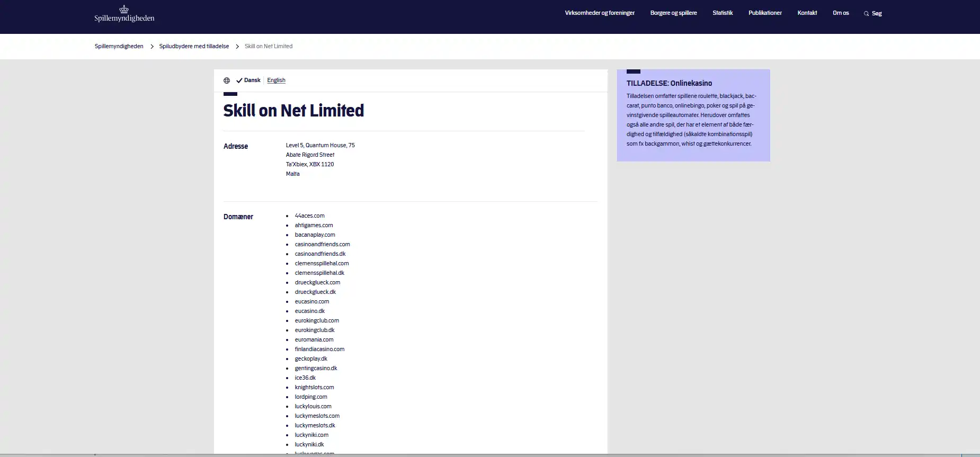Screen dimensions: 980x457
Task: Click the casinoandfriends.dk domain entry
Action: pyautogui.click(x=320, y=254)
